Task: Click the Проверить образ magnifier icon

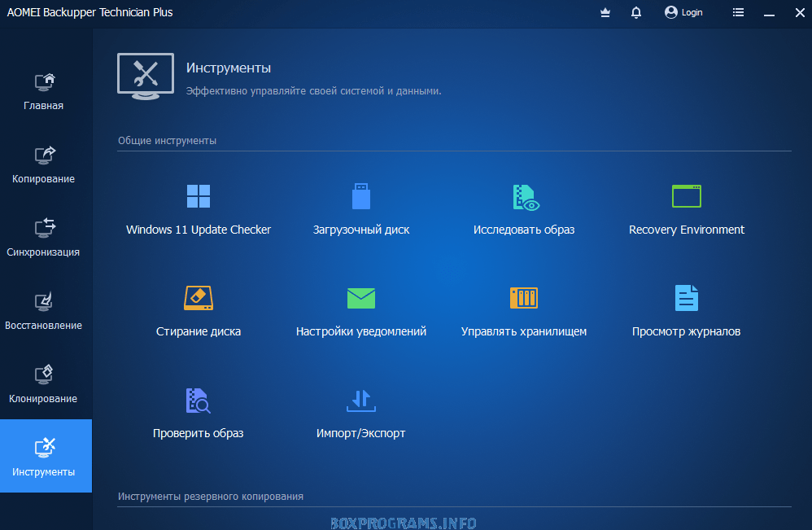Action: 199,401
